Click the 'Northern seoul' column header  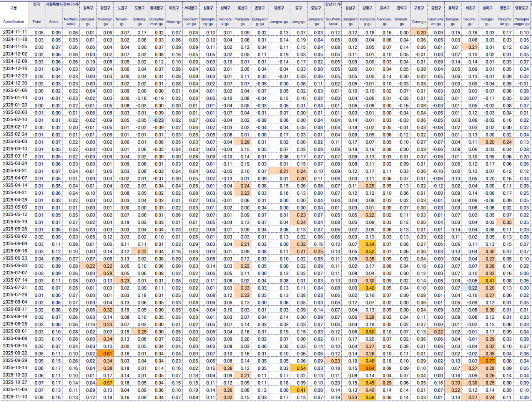pyautogui.click(x=71, y=22)
